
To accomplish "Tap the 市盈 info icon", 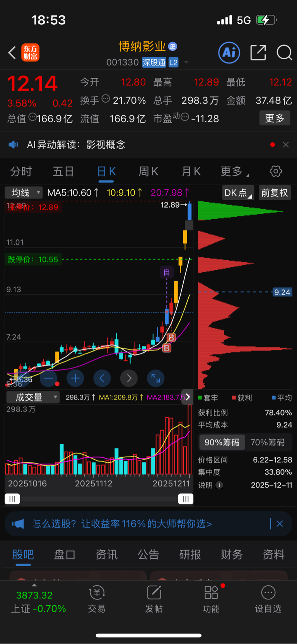I will tap(185, 117).
